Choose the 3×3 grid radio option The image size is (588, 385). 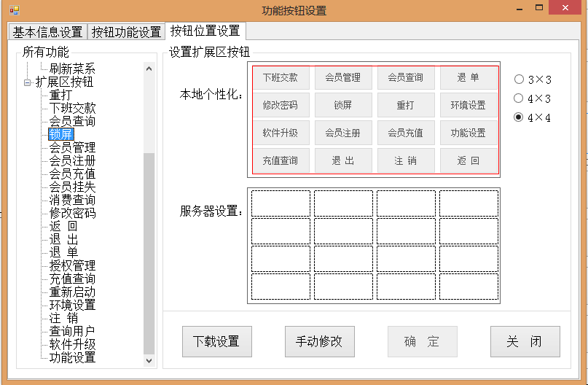(532, 79)
